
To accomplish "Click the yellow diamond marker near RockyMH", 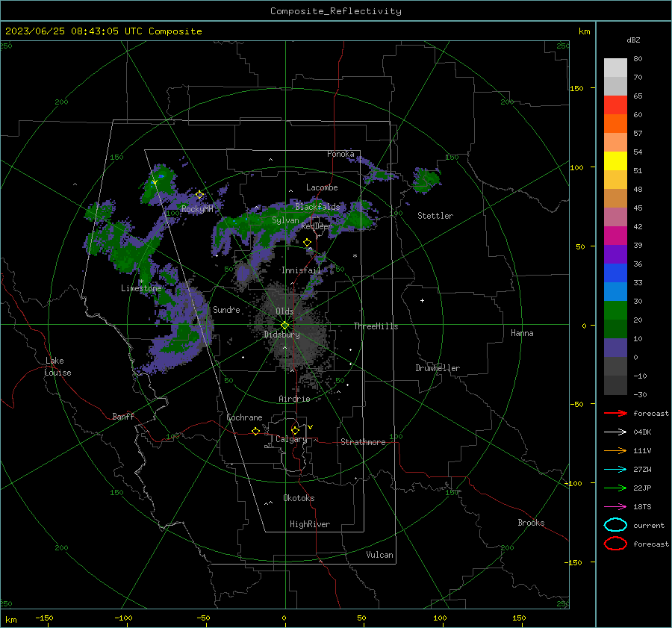I will (199, 195).
